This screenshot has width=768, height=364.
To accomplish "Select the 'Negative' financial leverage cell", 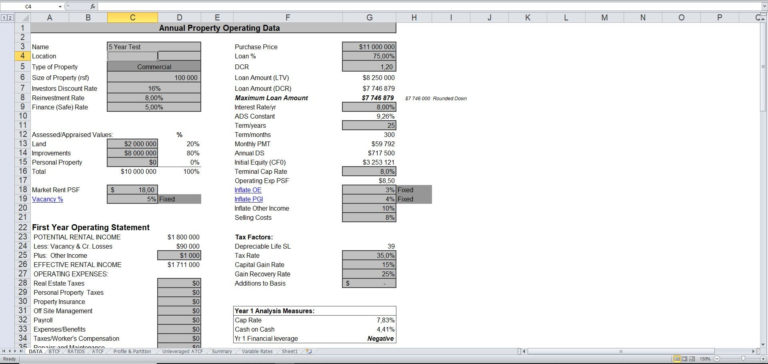I will 369,339.
